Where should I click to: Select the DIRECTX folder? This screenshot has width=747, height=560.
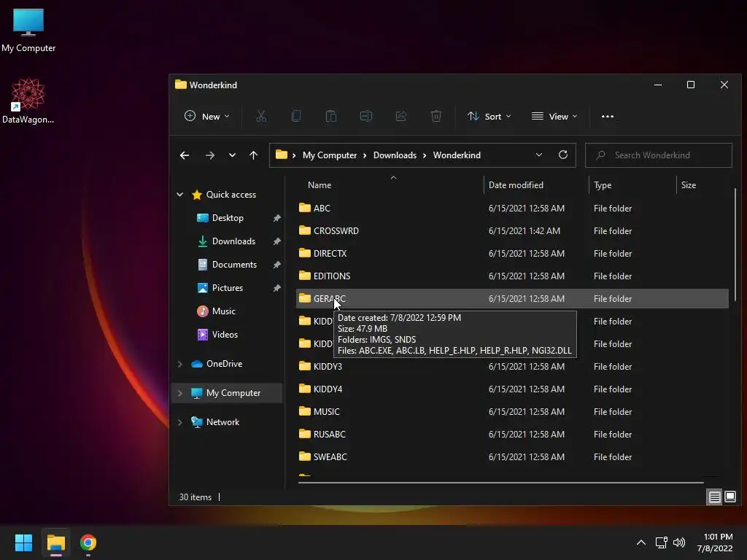(x=512, y=253)
